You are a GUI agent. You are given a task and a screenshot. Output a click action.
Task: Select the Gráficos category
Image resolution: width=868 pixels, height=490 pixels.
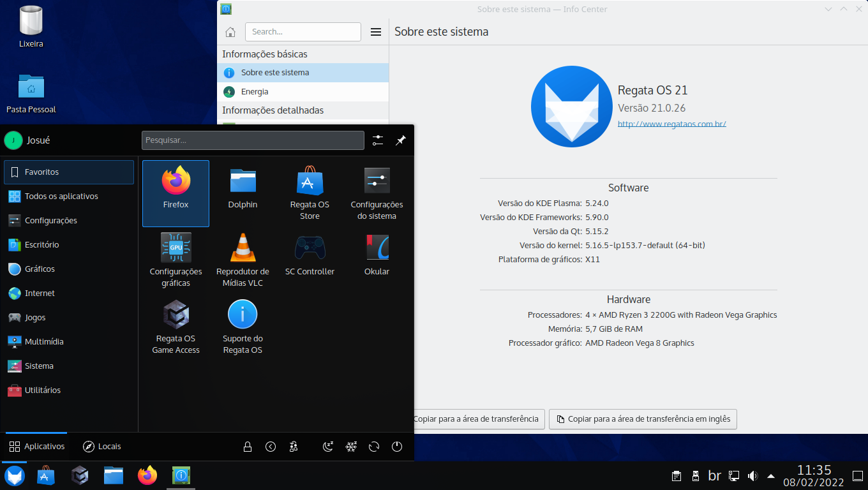69,269
